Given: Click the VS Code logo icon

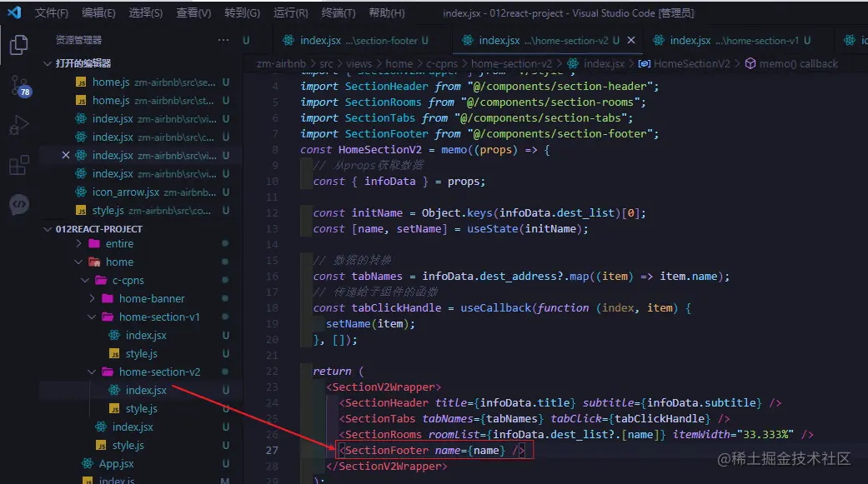Looking at the screenshot, I should [14, 12].
